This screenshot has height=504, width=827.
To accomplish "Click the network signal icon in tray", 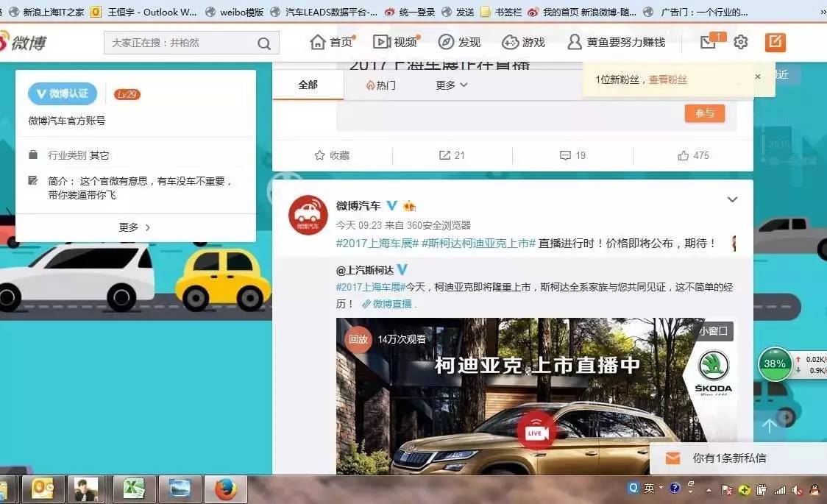I will coord(779,490).
